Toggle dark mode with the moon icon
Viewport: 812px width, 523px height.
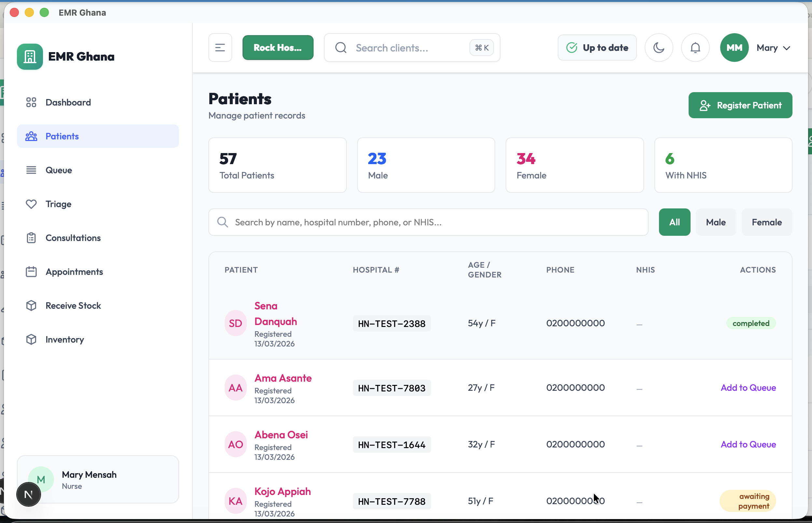658,48
